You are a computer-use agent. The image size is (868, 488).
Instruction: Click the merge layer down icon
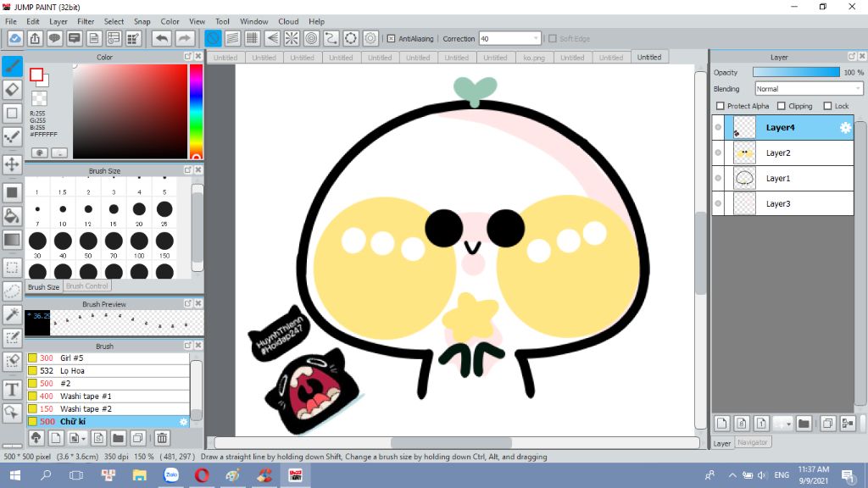click(848, 424)
